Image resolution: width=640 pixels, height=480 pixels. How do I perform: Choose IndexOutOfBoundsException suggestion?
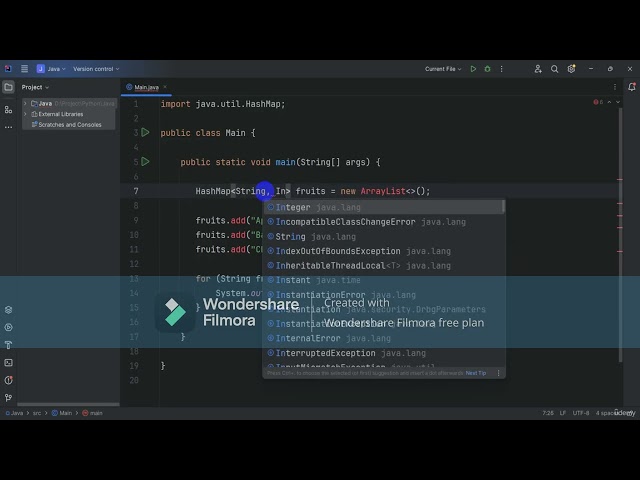point(384,251)
